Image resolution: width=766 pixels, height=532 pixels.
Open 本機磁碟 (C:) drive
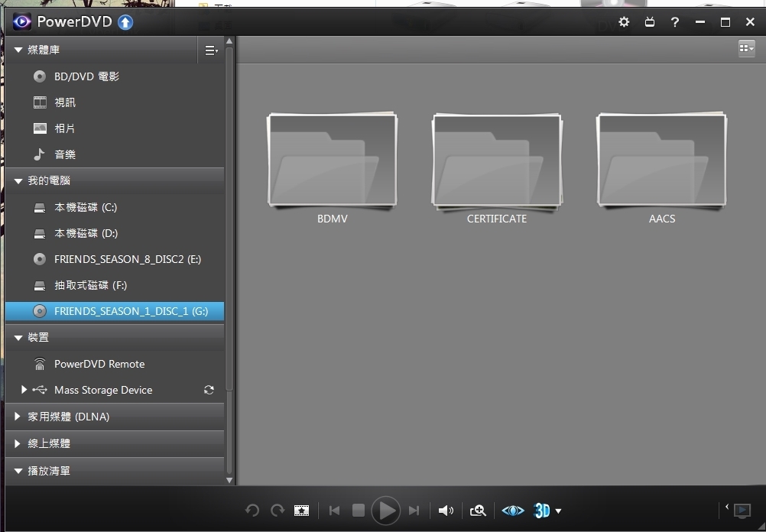(115, 207)
